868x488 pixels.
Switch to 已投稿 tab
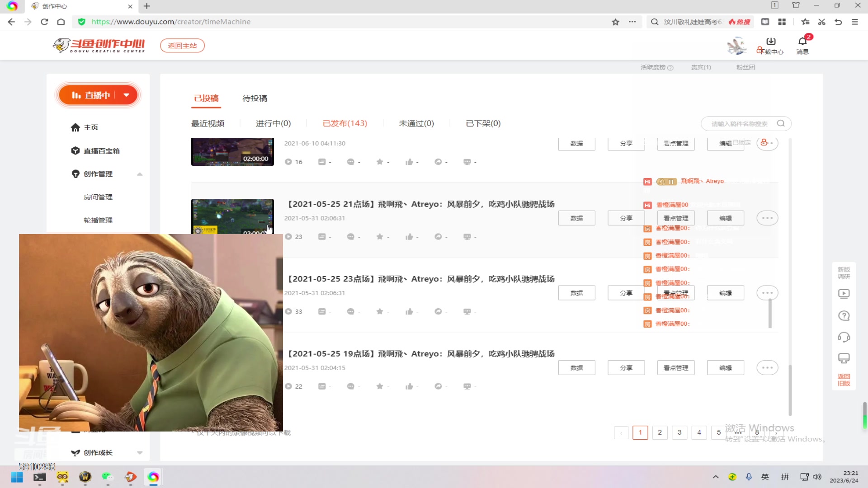pyautogui.click(x=206, y=99)
